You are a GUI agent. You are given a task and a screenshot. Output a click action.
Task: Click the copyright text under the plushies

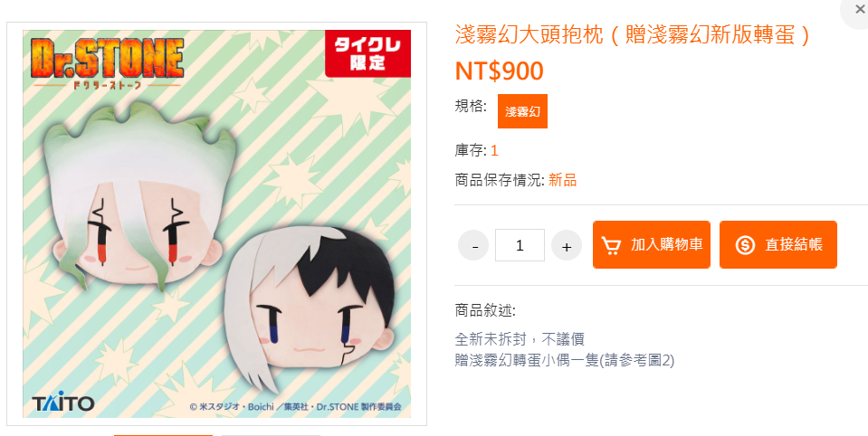295,407
